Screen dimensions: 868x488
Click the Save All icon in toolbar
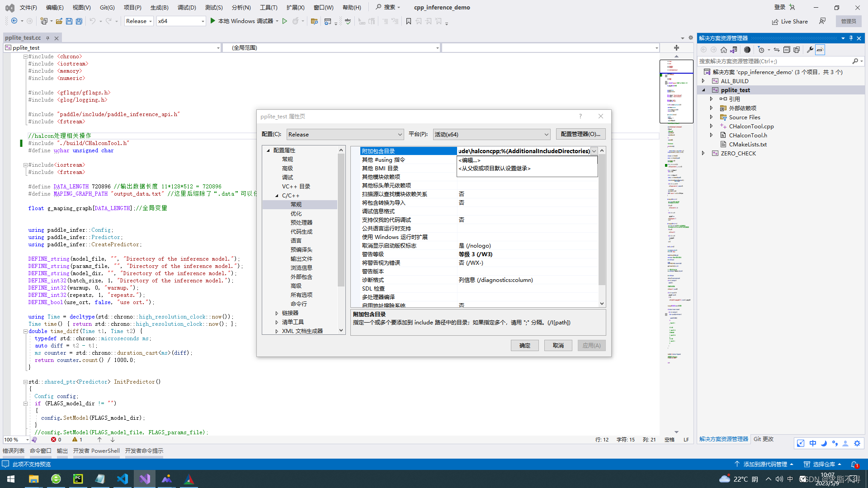coord(79,21)
